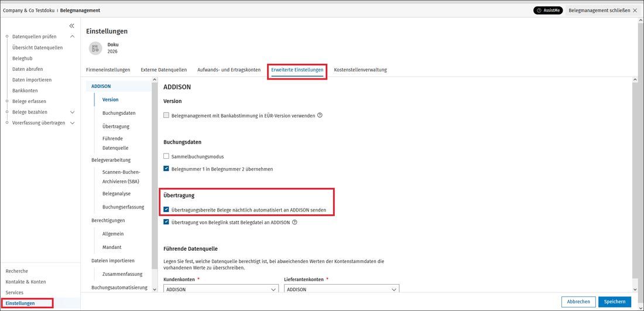Image resolution: width=644 pixels, height=311 pixels.
Task: Select the Erweiterte Einstellungen tab
Action: click(x=297, y=70)
